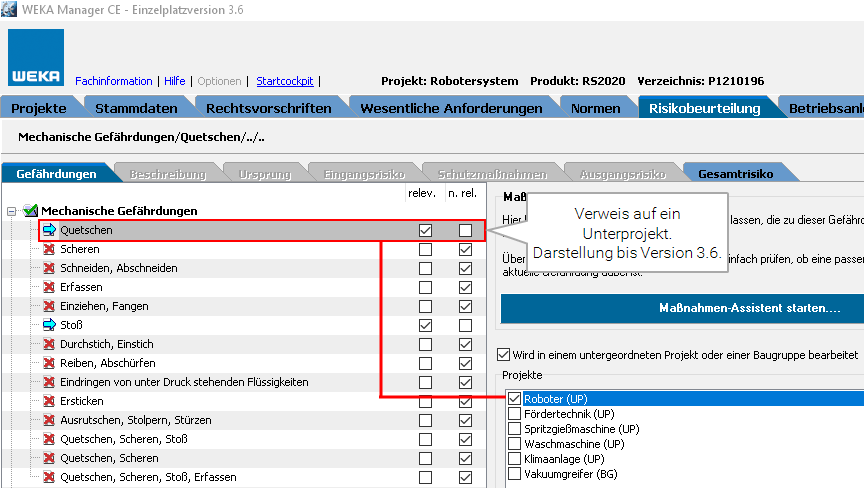Open the Fachinformation link
The image size is (864, 488).
pos(113,81)
